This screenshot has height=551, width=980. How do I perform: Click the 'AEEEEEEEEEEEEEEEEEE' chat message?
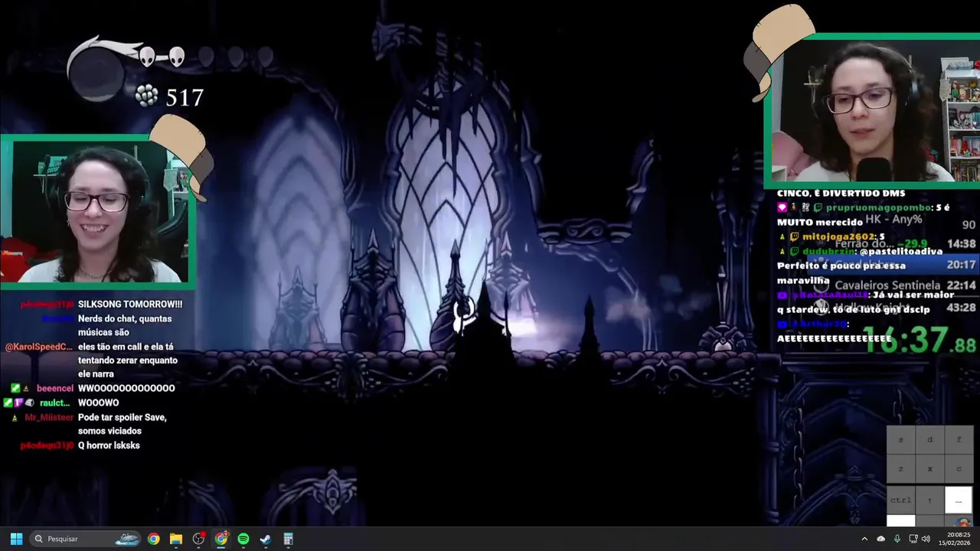(835, 338)
